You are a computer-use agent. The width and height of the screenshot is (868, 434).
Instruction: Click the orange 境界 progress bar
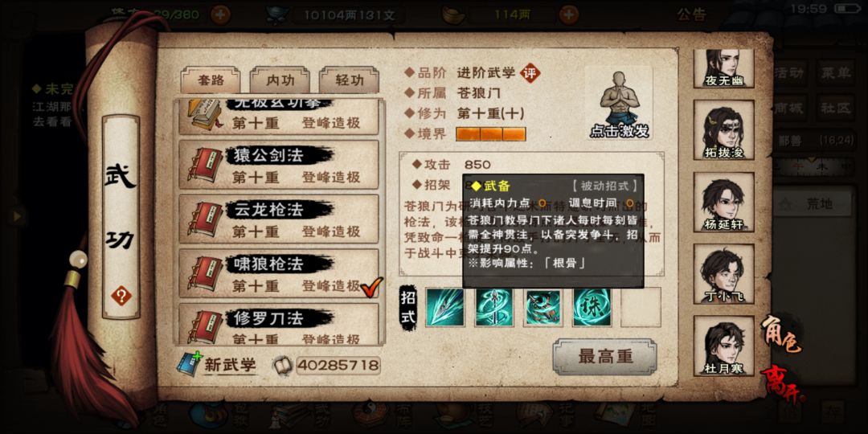point(490,134)
